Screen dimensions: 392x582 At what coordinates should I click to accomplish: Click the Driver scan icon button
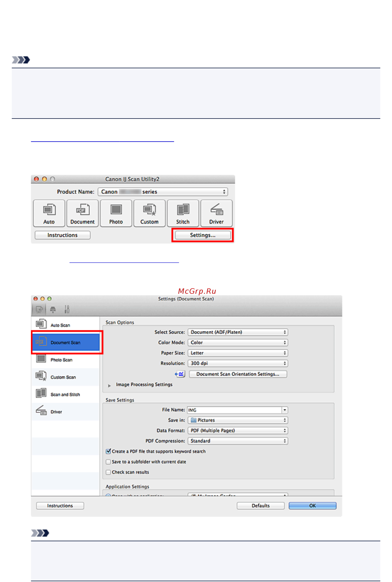pos(216,213)
